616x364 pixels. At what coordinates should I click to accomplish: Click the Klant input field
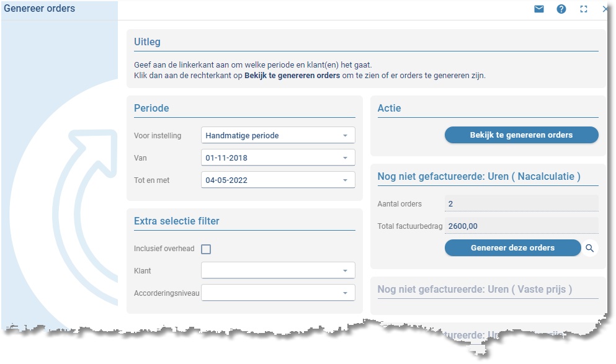(x=270, y=271)
